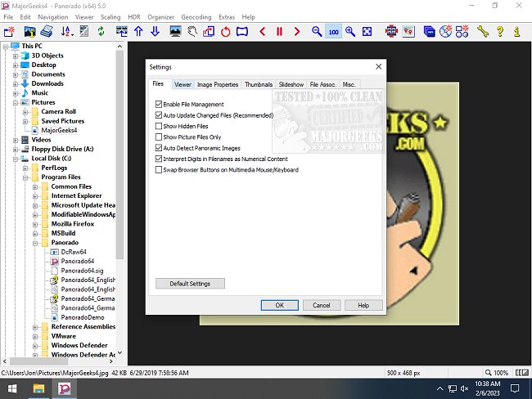
Task: Click the monitor full screen view icon
Action: click(175, 32)
